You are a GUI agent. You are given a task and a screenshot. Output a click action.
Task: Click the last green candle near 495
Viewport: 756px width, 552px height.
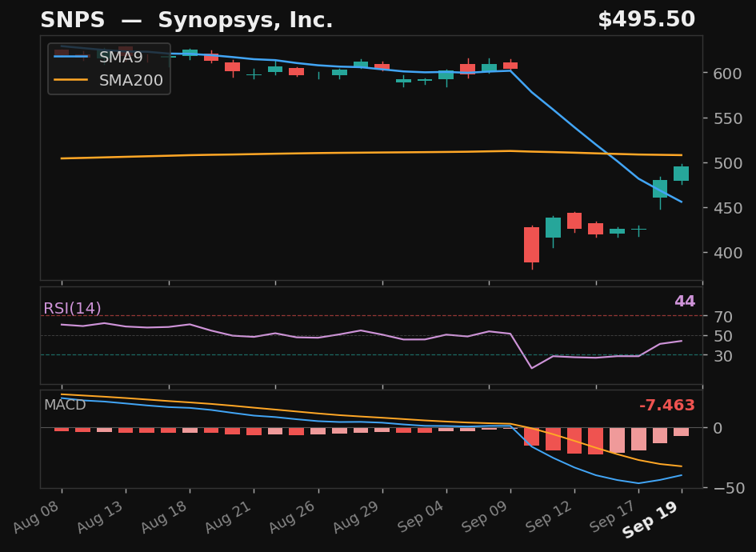click(x=682, y=174)
